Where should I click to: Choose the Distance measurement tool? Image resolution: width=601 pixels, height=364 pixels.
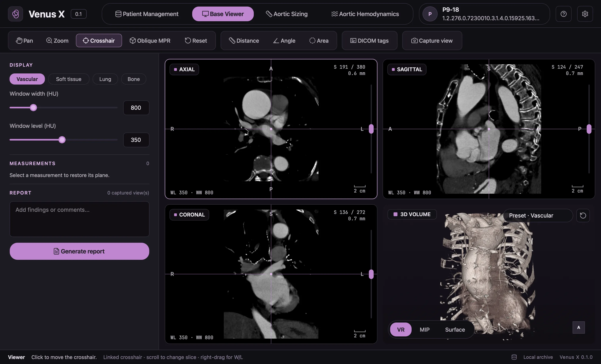(x=244, y=40)
